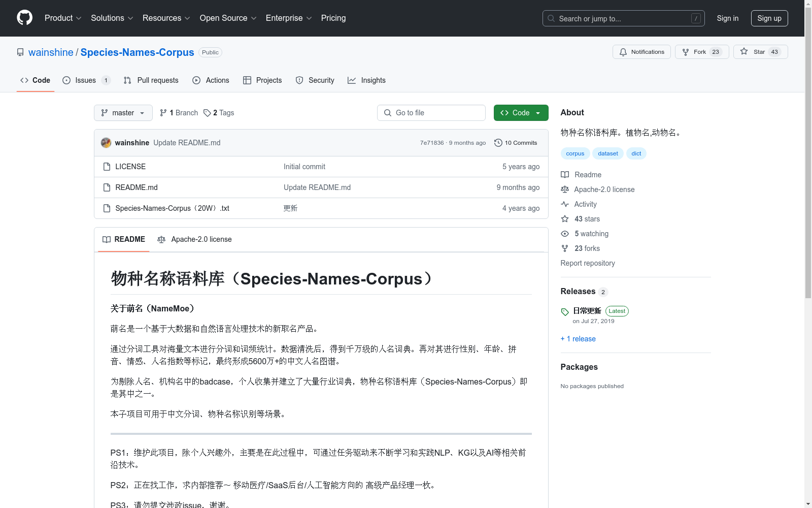
Task: Open the Releases heading link
Action: tap(578, 291)
